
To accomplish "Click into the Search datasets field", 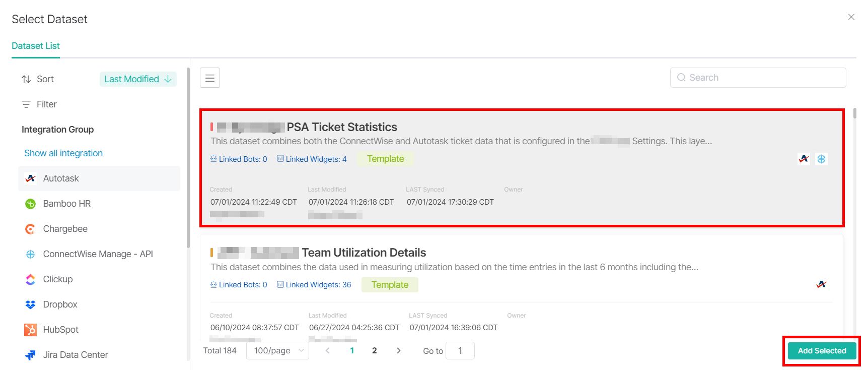I will click(x=758, y=78).
